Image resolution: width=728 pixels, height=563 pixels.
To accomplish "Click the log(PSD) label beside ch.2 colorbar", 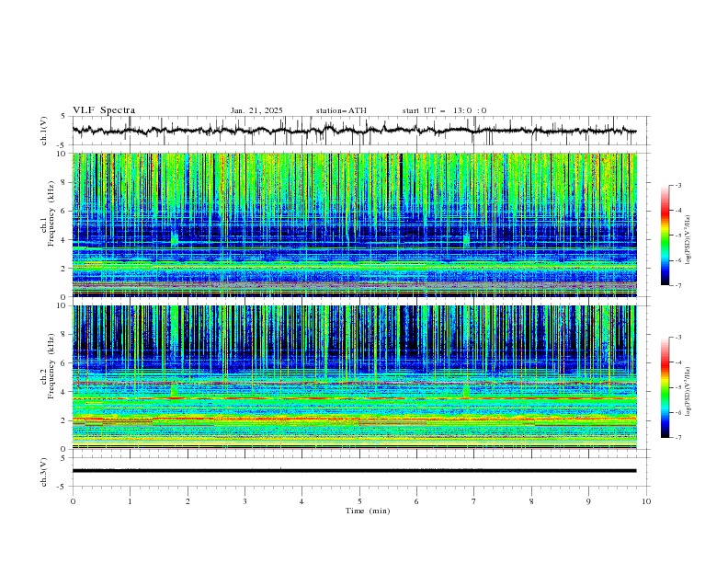I will pyautogui.click(x=688, y=392).
